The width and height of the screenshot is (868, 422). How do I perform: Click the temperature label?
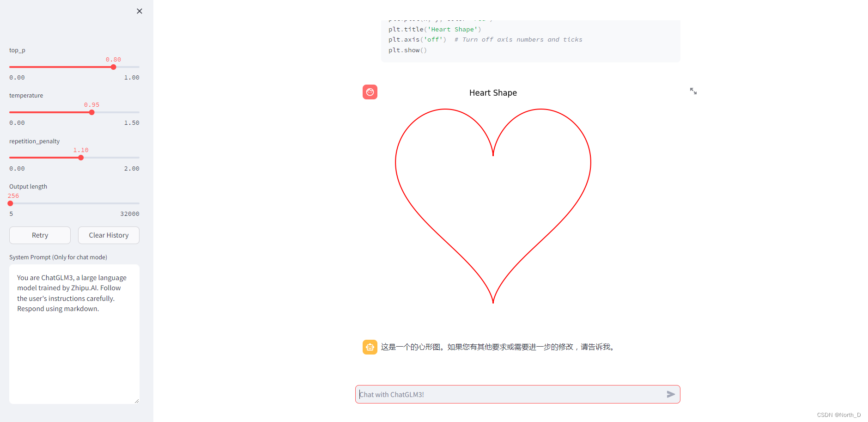(26, 96)
